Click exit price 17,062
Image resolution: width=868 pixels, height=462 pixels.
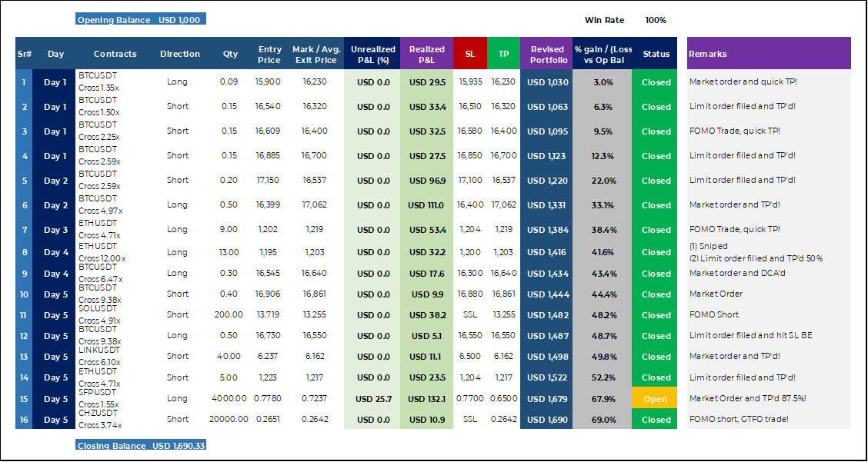[315, 204]
